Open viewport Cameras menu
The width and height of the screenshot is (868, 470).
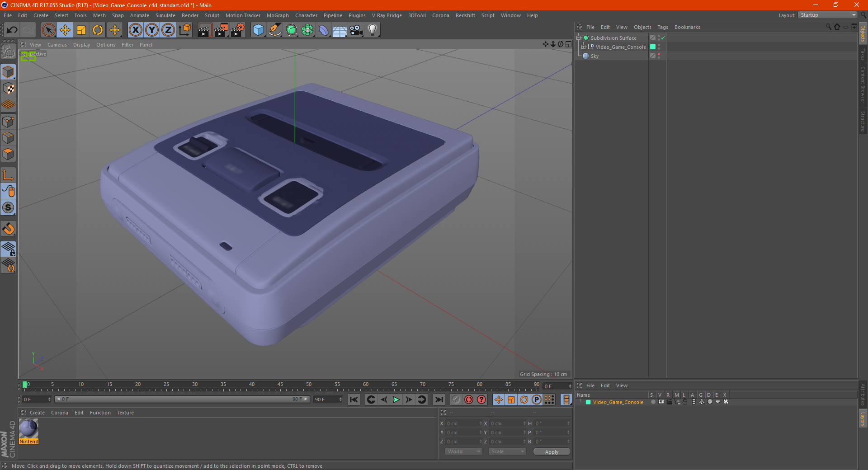57,45
